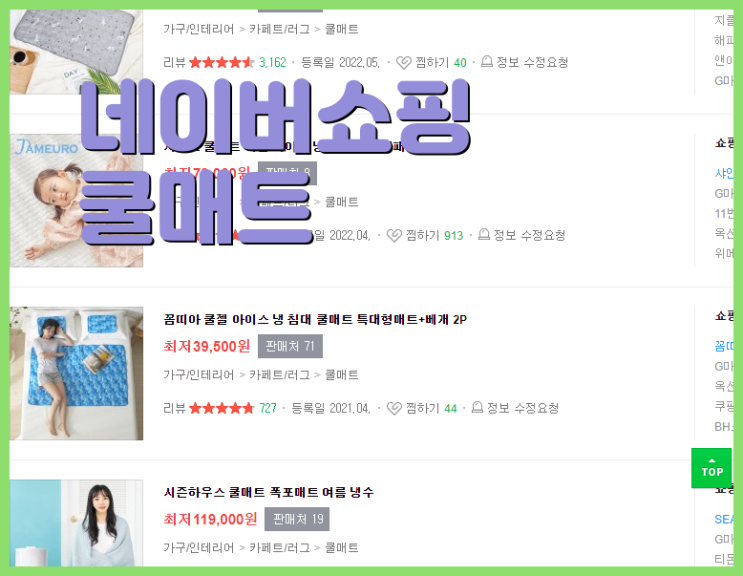Click 최저39,500원 price link
743x576 pixels.
[x=207, y=346]
